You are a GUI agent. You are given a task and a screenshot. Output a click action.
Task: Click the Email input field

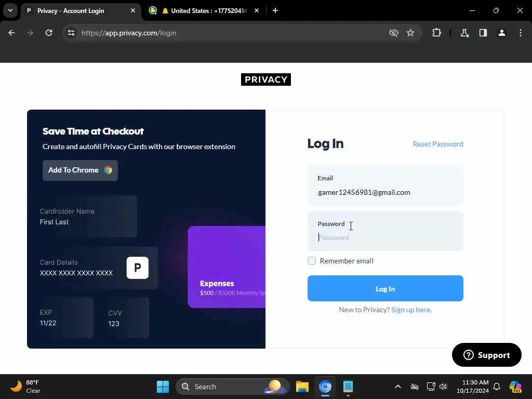point(385,185)
